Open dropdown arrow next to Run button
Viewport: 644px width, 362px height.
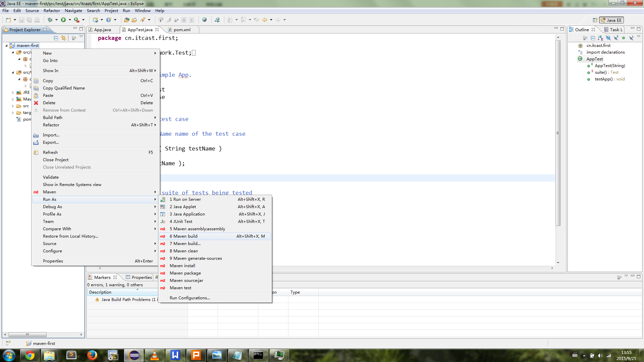(x=70, y=20)
